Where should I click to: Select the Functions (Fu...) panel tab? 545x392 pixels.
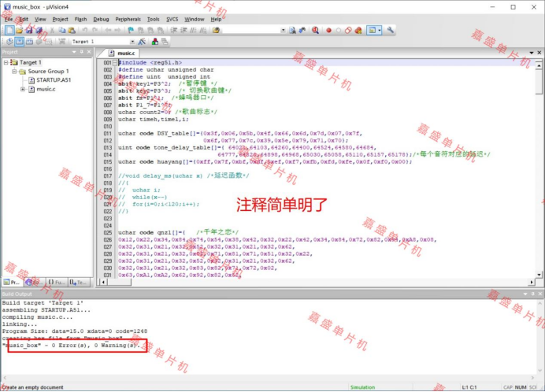tap(57, 282)
